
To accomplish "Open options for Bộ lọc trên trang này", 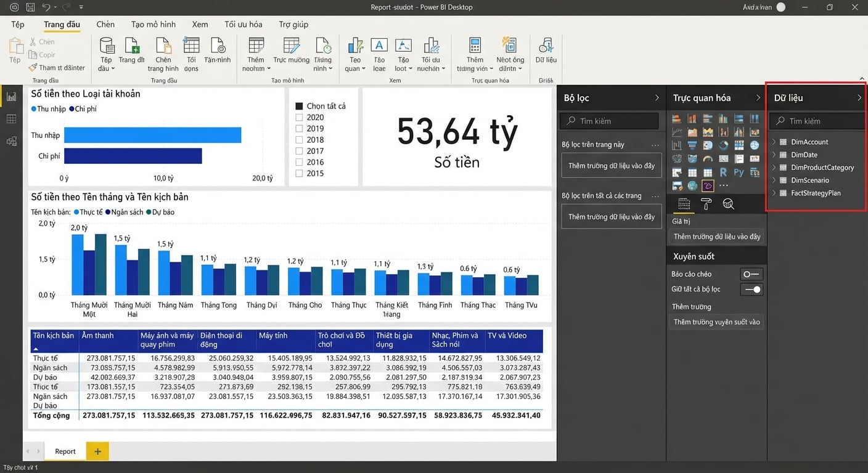I will 655,145.
